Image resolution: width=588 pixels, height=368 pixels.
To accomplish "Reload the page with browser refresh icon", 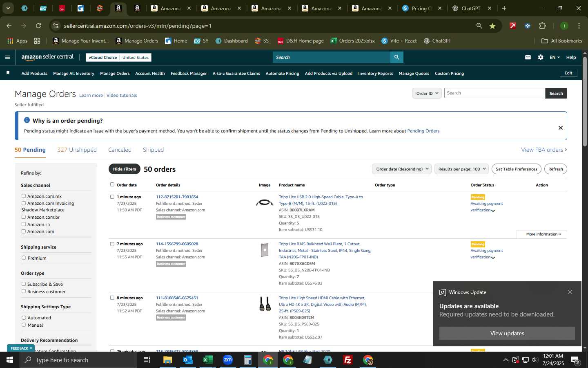I will 38,26.
